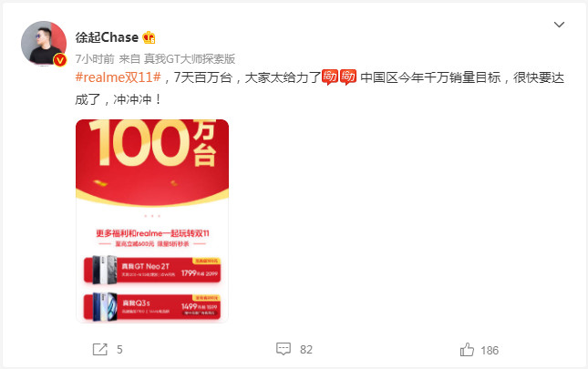Open 徐起Chase's profile avatar
This screenshot has width=588, height=369.
(44, 44)
